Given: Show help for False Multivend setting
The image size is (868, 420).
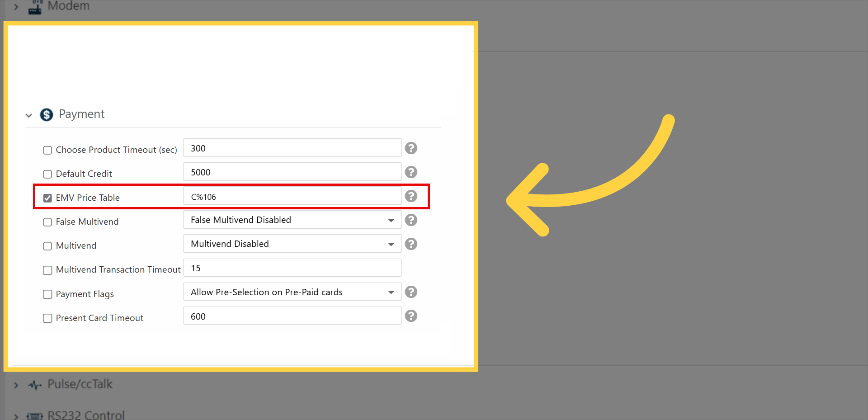Looking at the screenshot, I should tap(410, 220).
